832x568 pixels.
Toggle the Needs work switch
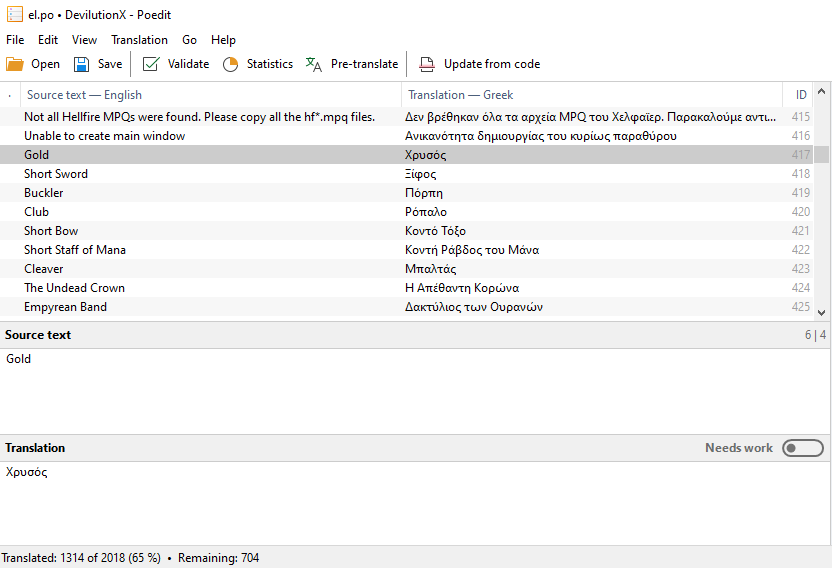click(x=803, y=448)
